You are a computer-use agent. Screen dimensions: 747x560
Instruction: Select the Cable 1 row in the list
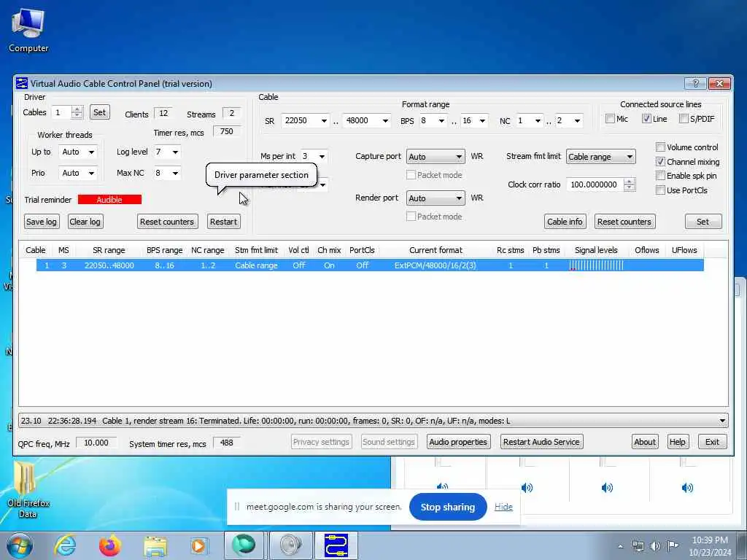click(x=370, y=265)
